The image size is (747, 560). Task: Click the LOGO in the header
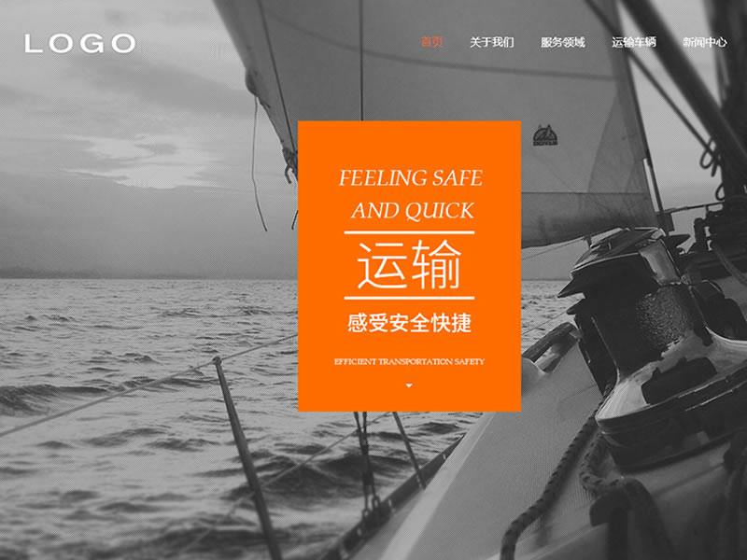tap(80, 43)
